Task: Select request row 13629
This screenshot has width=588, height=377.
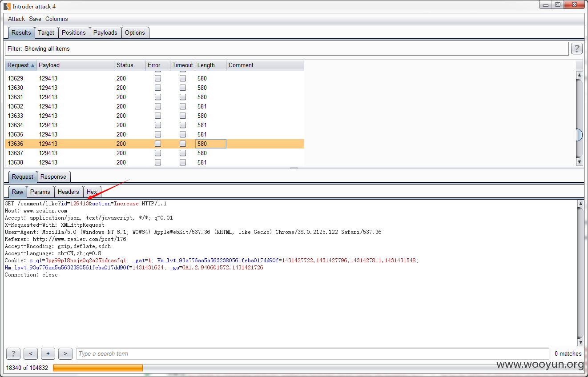Action: (154, 78)
